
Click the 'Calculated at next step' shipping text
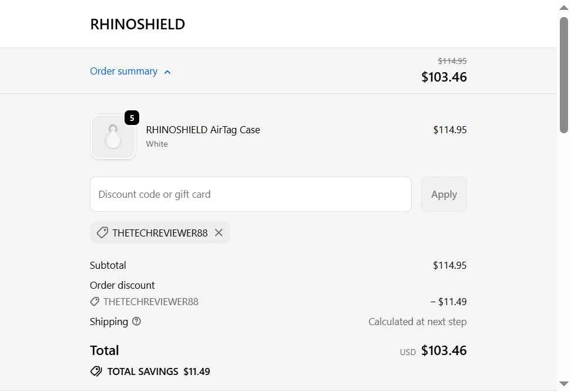tap(417, 322)
